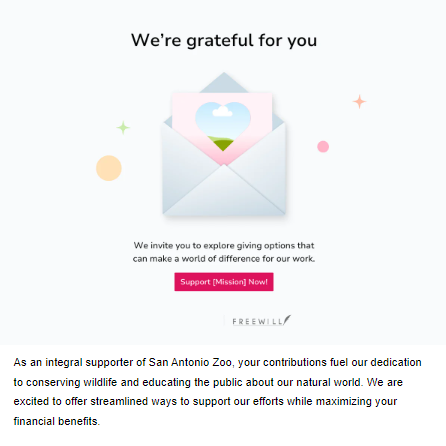Click the pale orange circle decoration
This screenshot has height=446, width=446.
click(109, 168)
